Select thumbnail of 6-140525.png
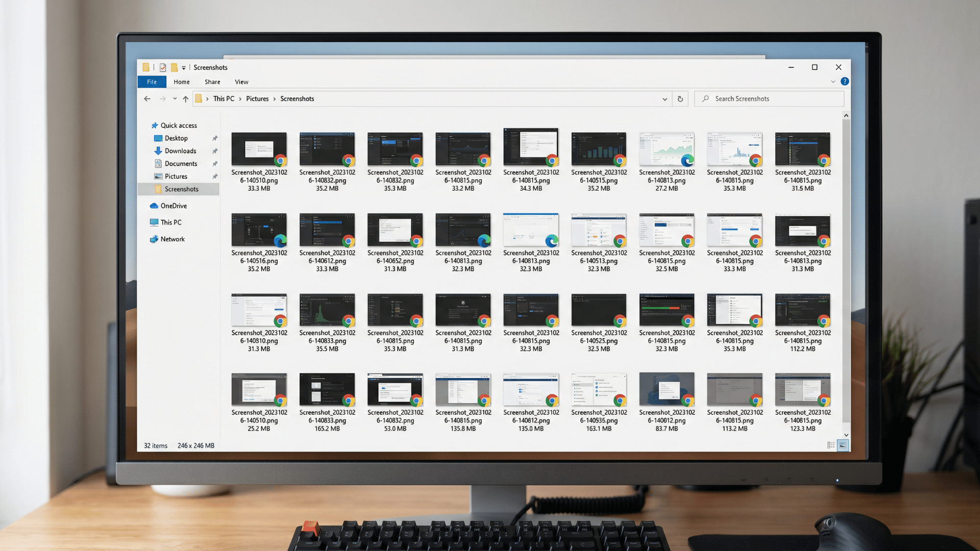This screenshot has width=980, height=551. coord(599,310)
